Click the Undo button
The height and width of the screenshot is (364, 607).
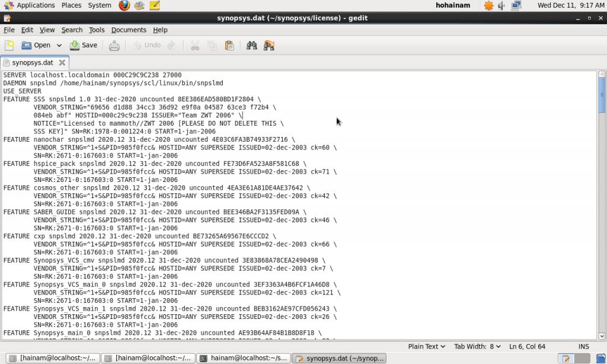147,45
